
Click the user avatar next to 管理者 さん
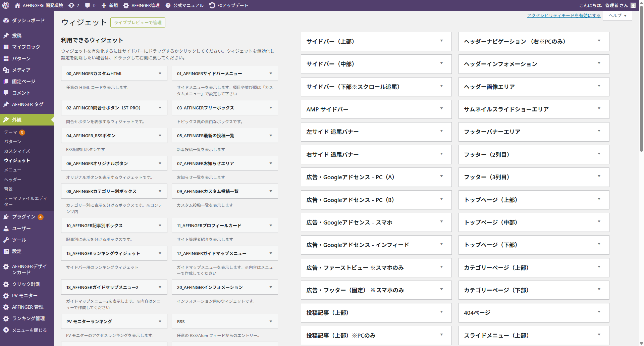(x=633, y=5)
